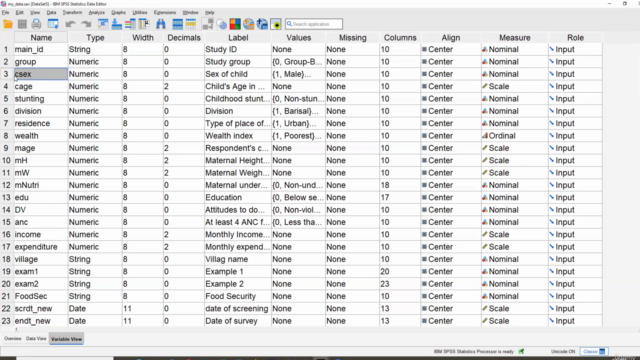The image size is (640, 360).
Task: Click the Variables info icon
Action: (x=130, y=24)
